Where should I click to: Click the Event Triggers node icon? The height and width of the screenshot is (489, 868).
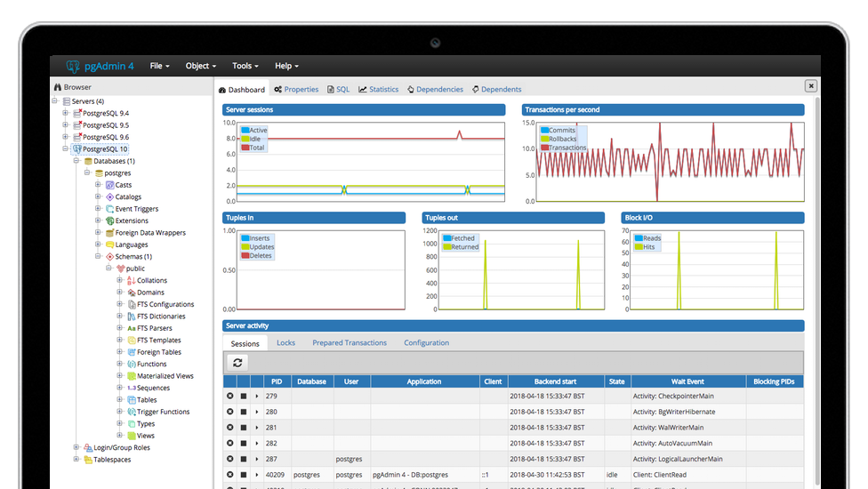pos(109,209)
